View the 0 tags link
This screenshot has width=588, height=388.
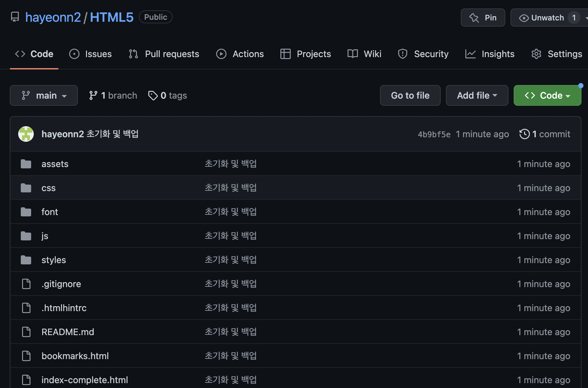[167, 95]
